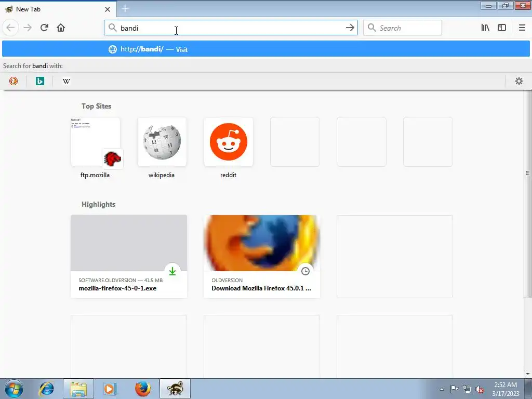The width and height of the screenshot is (532, 399).
Task: Select the New Tab tab
Action: click(58, 9)
